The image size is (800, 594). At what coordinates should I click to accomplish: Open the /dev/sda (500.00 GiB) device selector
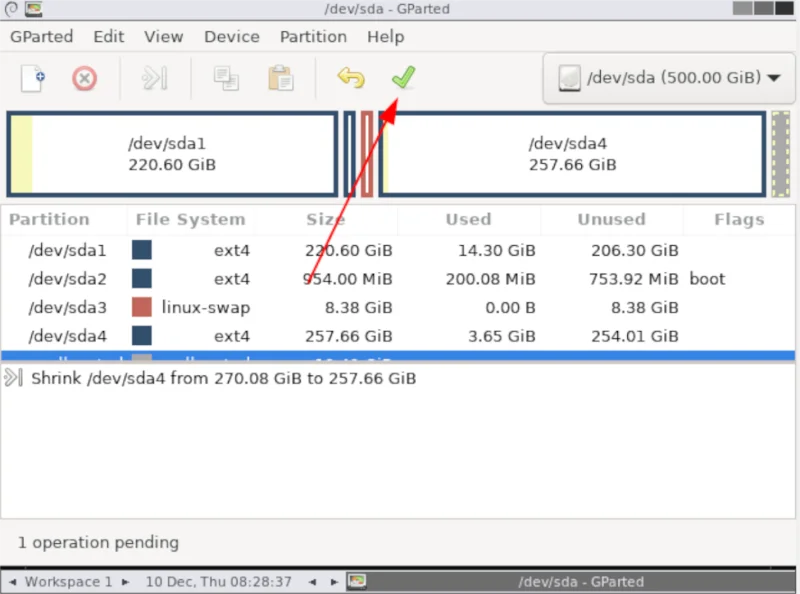tap(669, 78)
